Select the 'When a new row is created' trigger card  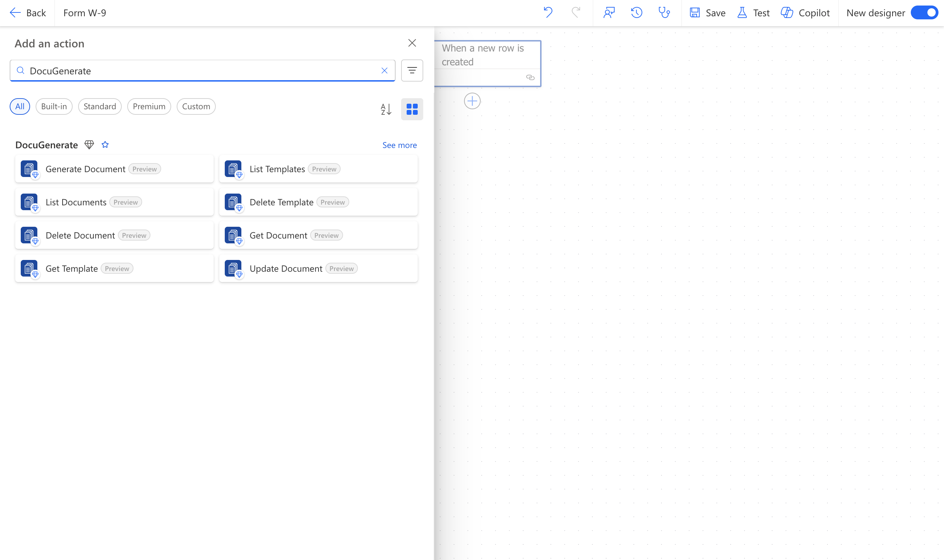pyautogui.click(x=488, y=63)
